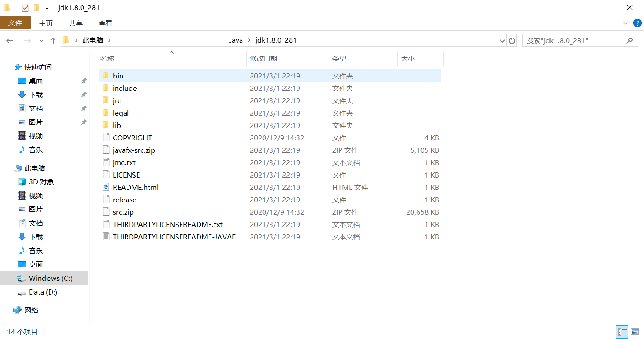This screenshot has width=644, height=339.
Task: Expand address bar history dropdown
Action: click(502, 41)
